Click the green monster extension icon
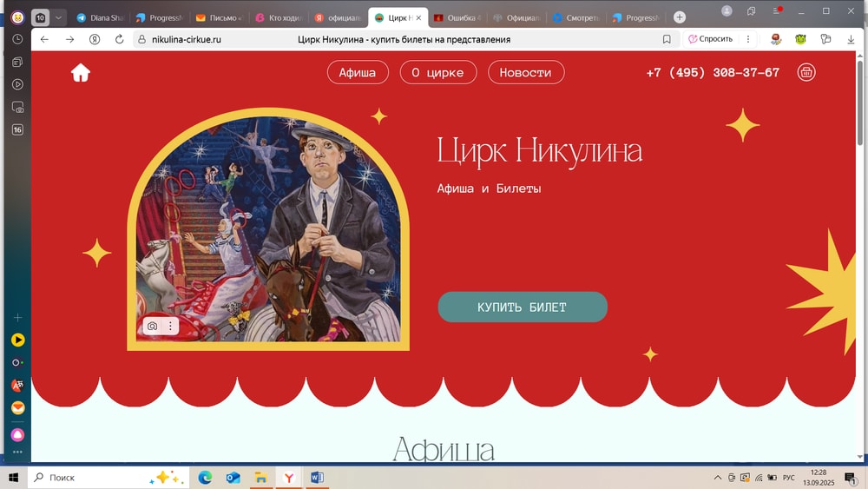The image size is (868, 489). (800, 39)
